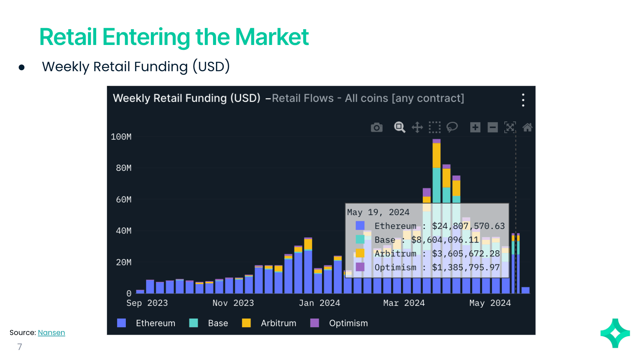644x362 pixels.
Task: Hide the Arbitrum series via legend label
Action: tap(278, 323)
